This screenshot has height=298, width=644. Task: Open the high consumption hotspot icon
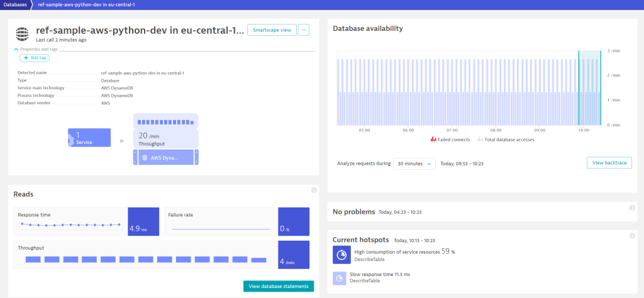point(341,255)
